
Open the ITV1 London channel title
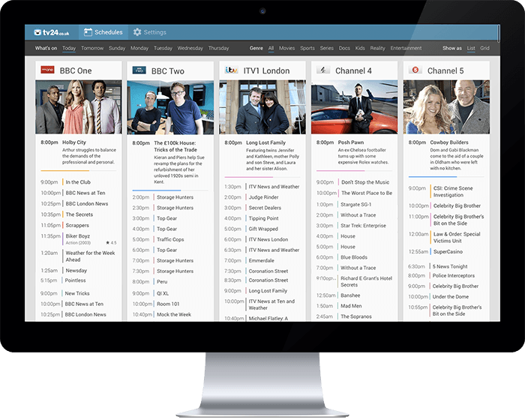(266, 70)
